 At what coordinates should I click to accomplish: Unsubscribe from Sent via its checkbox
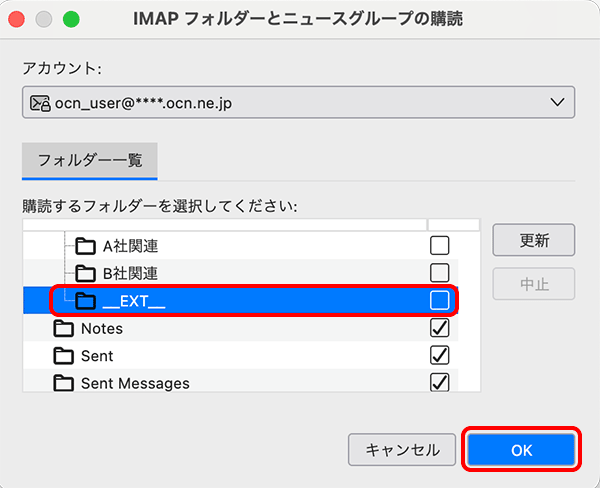[439, 355]
